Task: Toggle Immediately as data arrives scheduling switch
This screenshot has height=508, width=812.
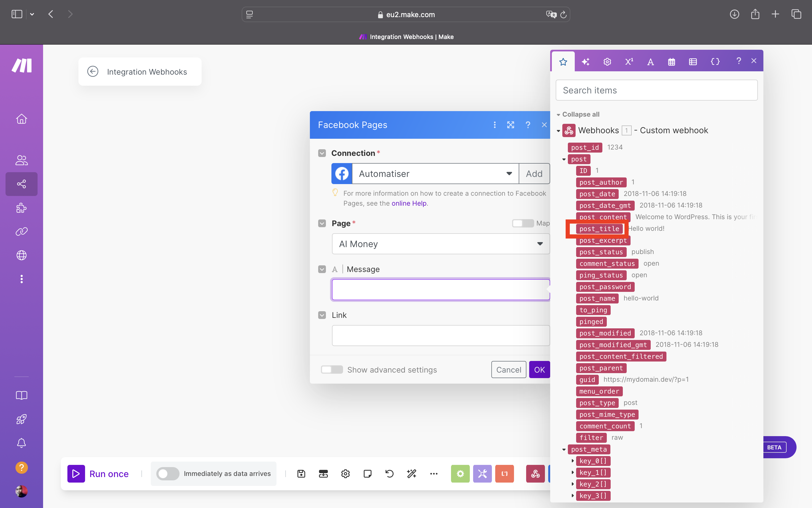Action: coord(168,474)
